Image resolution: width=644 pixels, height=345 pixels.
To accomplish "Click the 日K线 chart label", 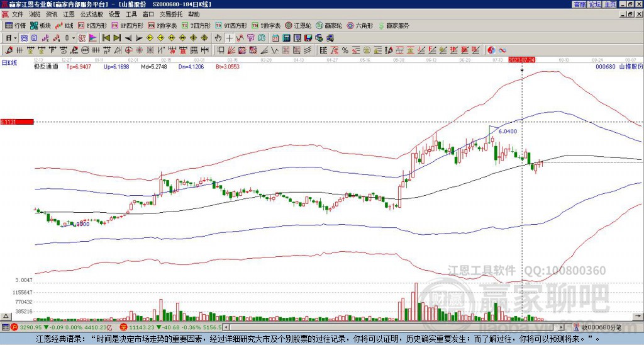I will click(x=9, y=62).
